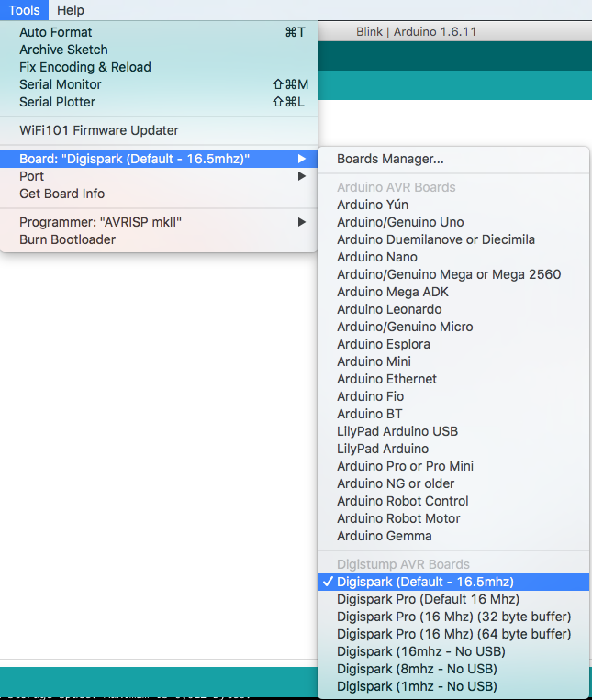Select Arduino BT
Viewport: 592px width, 700px height.
click(x=453, y=414)
